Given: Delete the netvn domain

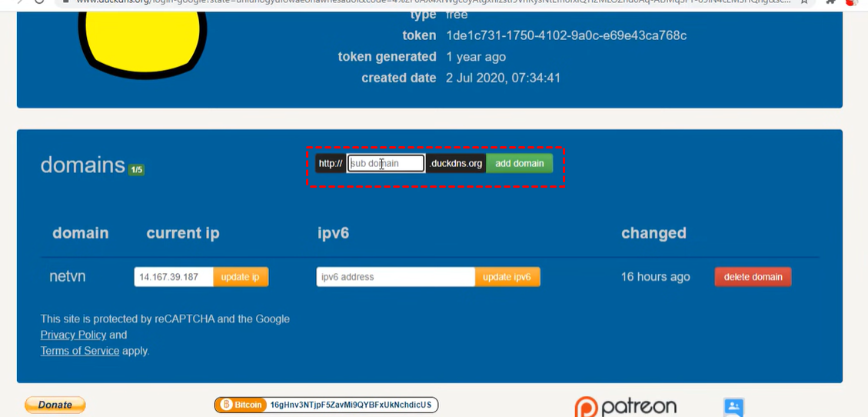Looking at the screenshot, I should (753, 277).
